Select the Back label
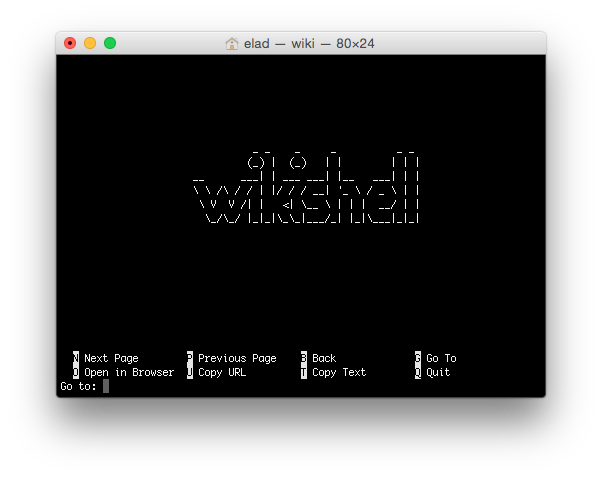Viewport: 602px width, 478px height. (324, 358)
